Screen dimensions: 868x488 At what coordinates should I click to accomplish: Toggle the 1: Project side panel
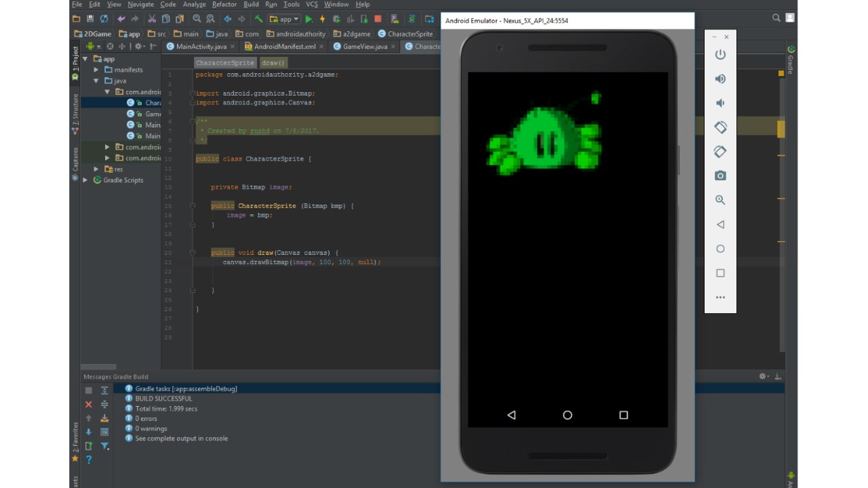(x=75, y=60)
